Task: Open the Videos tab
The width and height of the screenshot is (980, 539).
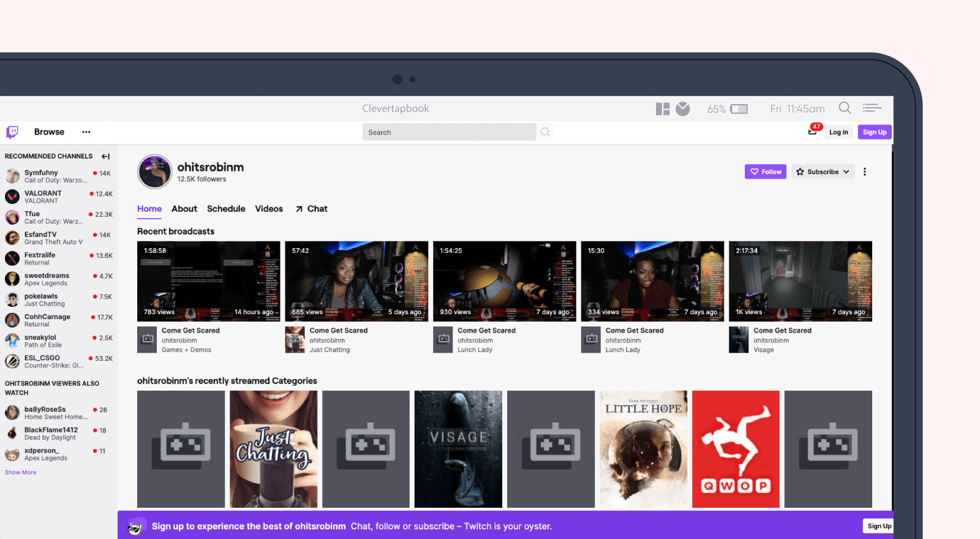Action: [269, 209]
